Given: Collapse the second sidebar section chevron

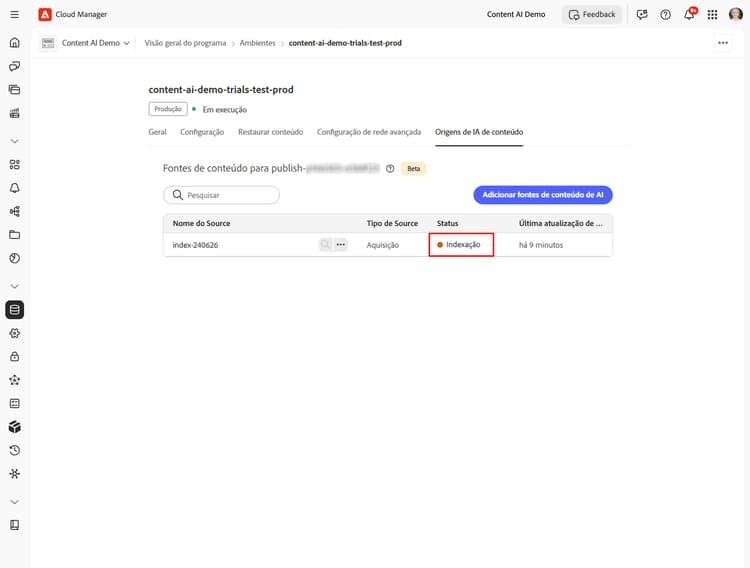Looking at the screenshot, I should click(x=15, y=286).
